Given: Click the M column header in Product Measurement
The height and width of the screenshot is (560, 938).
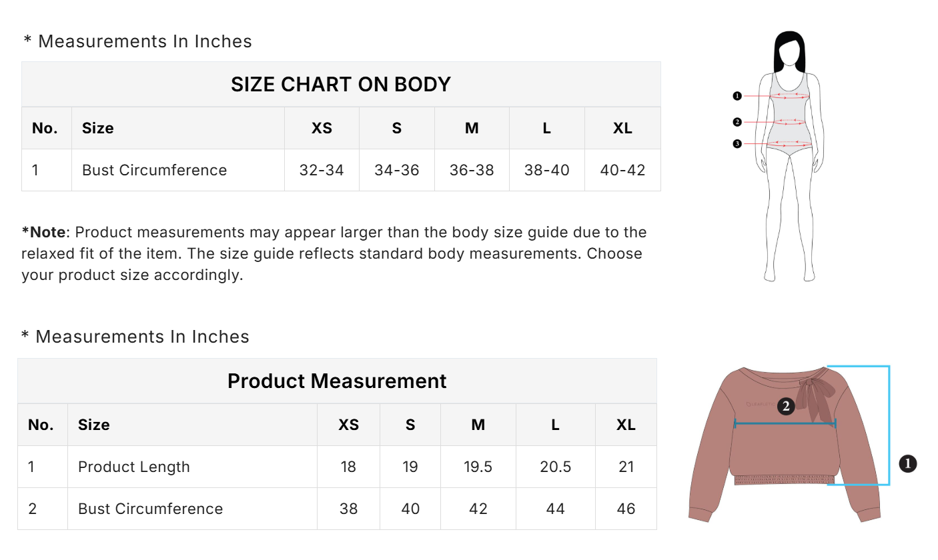Looking at the screenshot, I should pyautogui.click(x=478, y=425).
